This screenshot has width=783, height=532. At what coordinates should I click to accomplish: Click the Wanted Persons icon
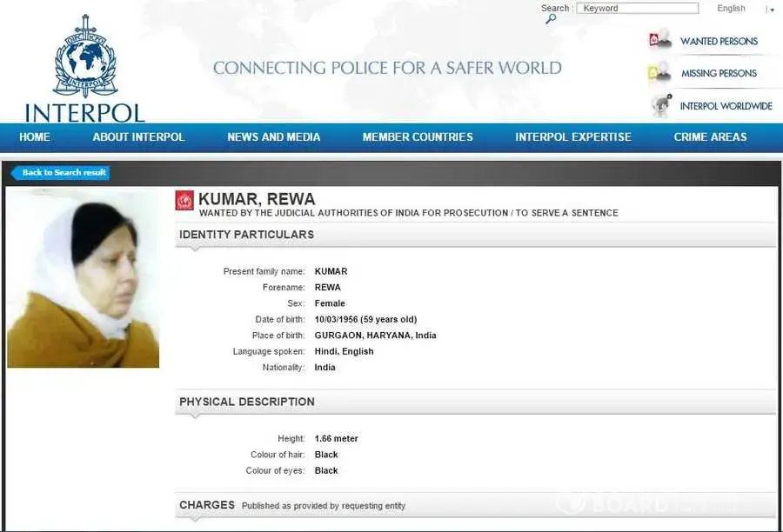pyautogui.click(x=660, y=39)
